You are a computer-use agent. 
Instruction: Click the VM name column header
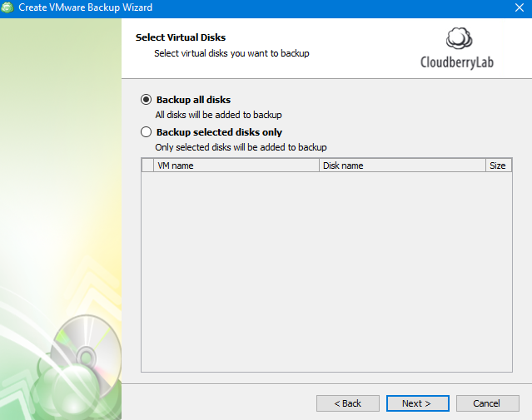(x=236, y=166)
